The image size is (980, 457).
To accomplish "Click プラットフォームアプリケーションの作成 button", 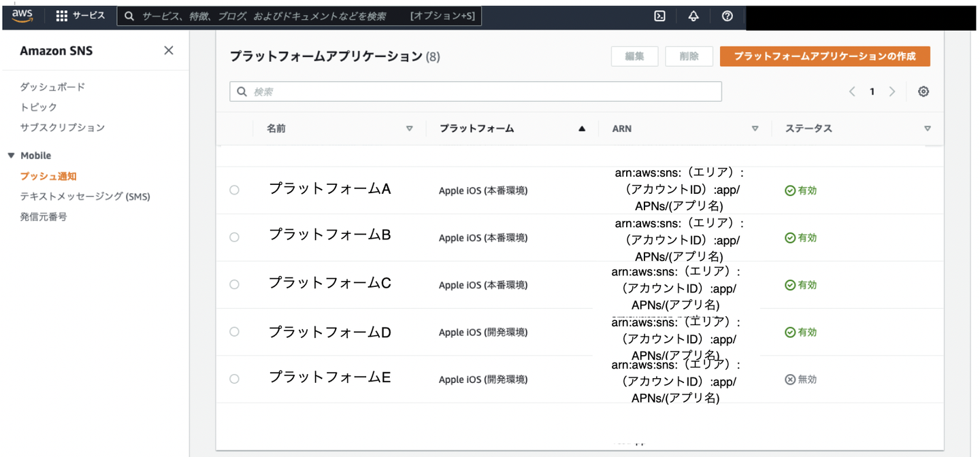I will [x=825, y=56].
